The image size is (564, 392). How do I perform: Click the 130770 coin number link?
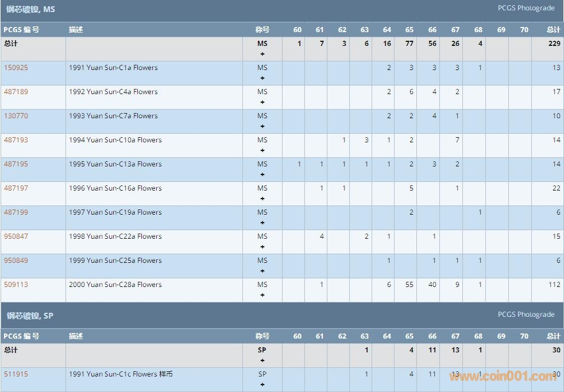16,116
